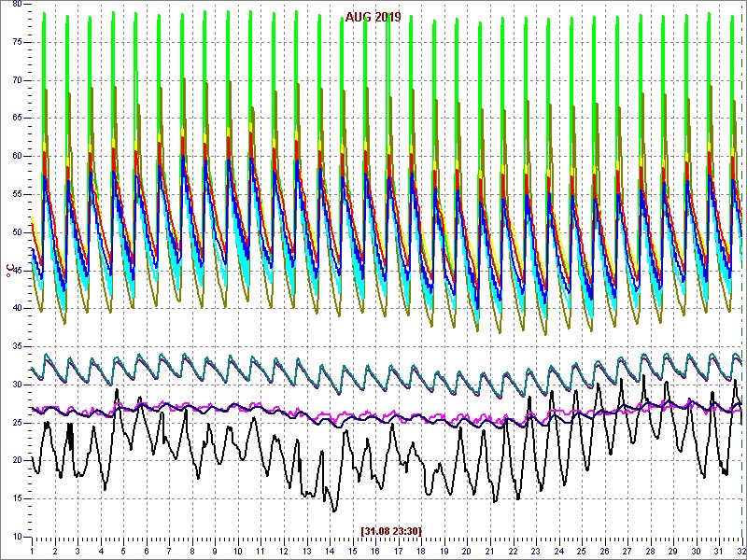This screenshot has height=560, width=747.
Task: Pick the 45 value on the temperature axis
Action: [17, 271]
